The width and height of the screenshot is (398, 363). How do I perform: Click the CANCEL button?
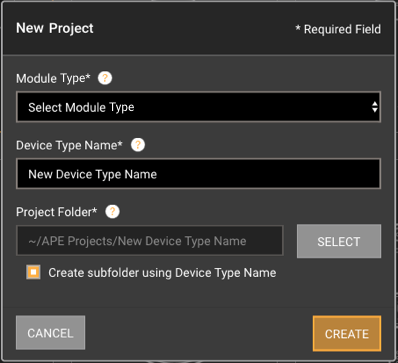tap(50, 333)
